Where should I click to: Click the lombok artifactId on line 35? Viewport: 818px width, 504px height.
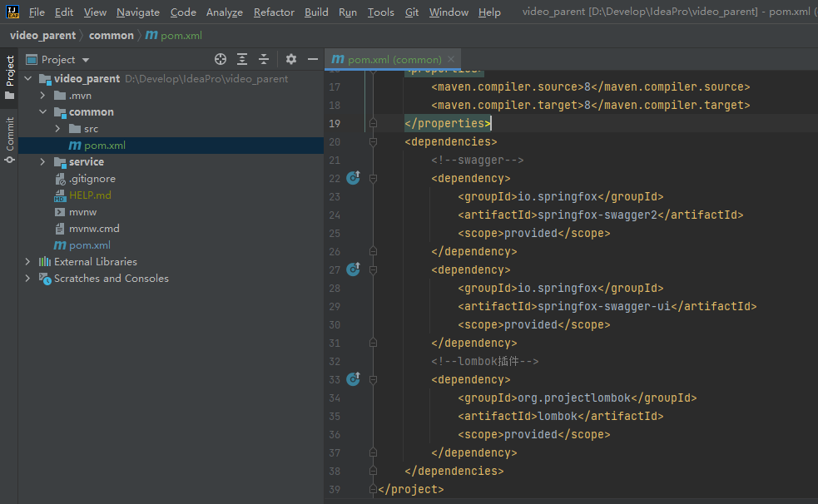(x=558, y=417)
